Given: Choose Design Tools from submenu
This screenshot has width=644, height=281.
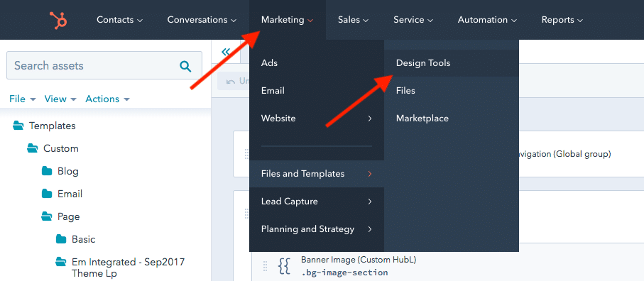Looking at the screenshot, I should click(x=452, y=63).
